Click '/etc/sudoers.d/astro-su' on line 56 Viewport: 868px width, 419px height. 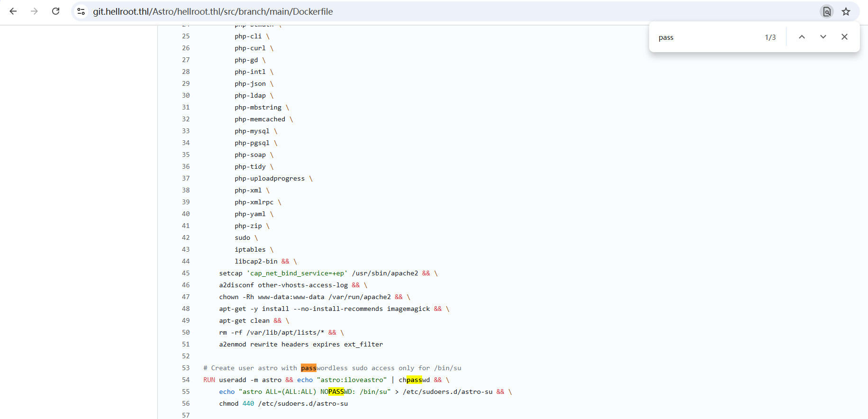tap(303, 403)
